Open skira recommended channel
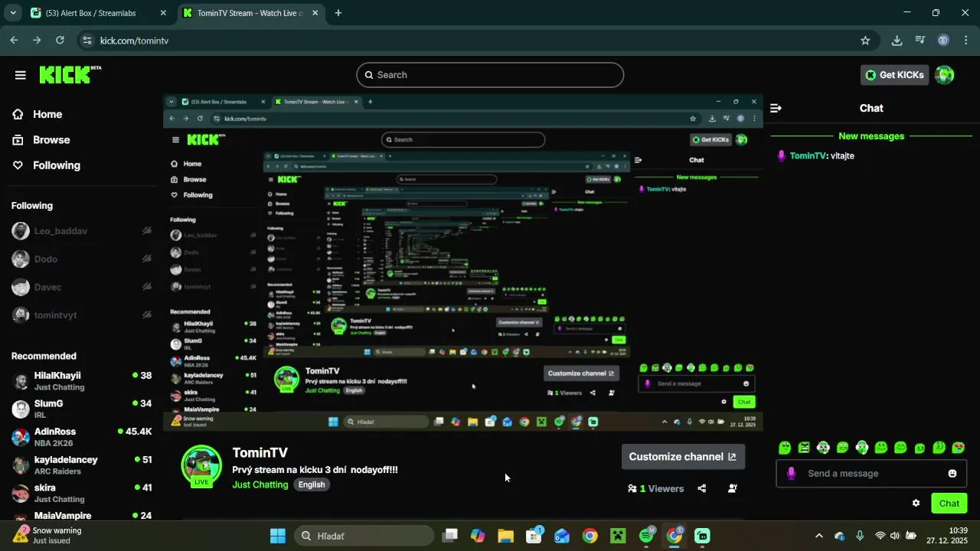This screenshot has height=551, width=980. pyautogui.click(x=81, y=494)
